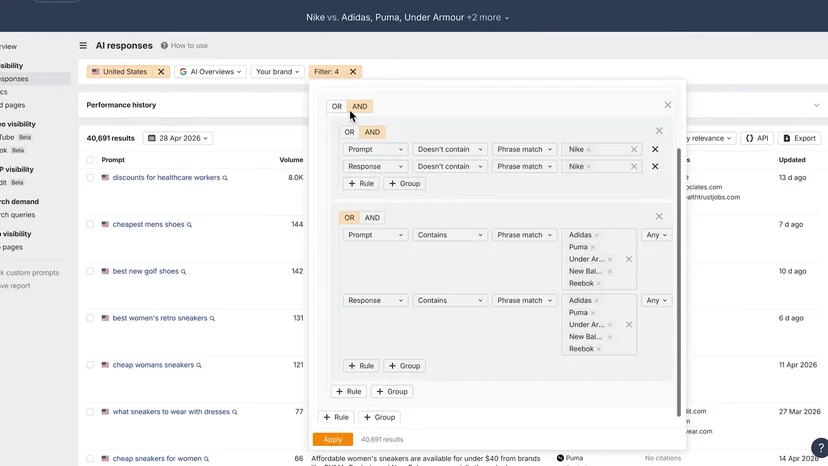The image size is (828, 466).
Task: Expand the Performance history section chevron
Action: (x=816, y=105)
